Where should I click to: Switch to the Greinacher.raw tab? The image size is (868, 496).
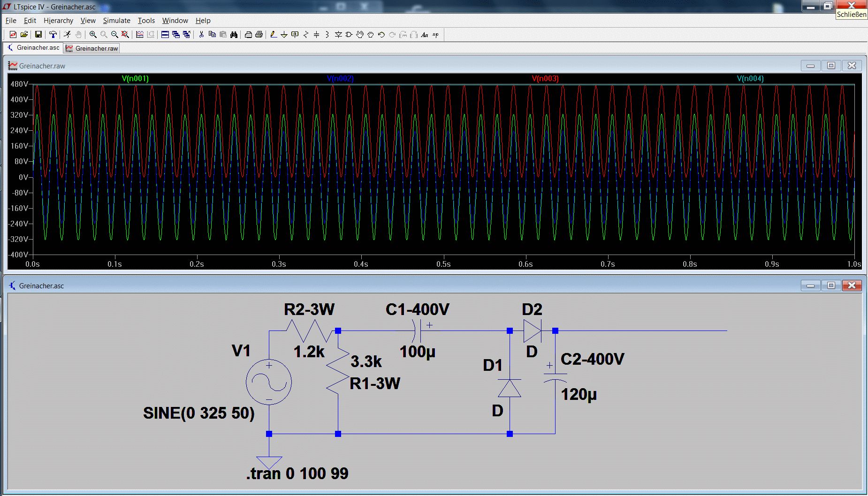(x=92, y=48)
